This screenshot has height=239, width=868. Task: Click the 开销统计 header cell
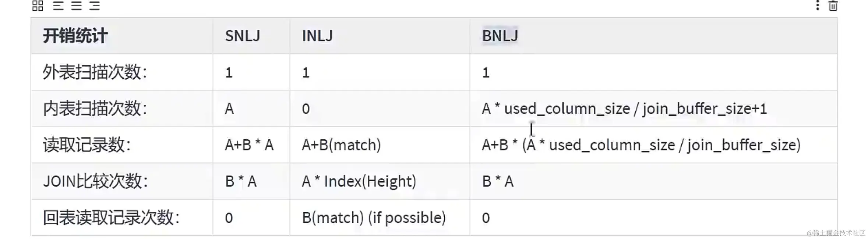coord(75,36)
